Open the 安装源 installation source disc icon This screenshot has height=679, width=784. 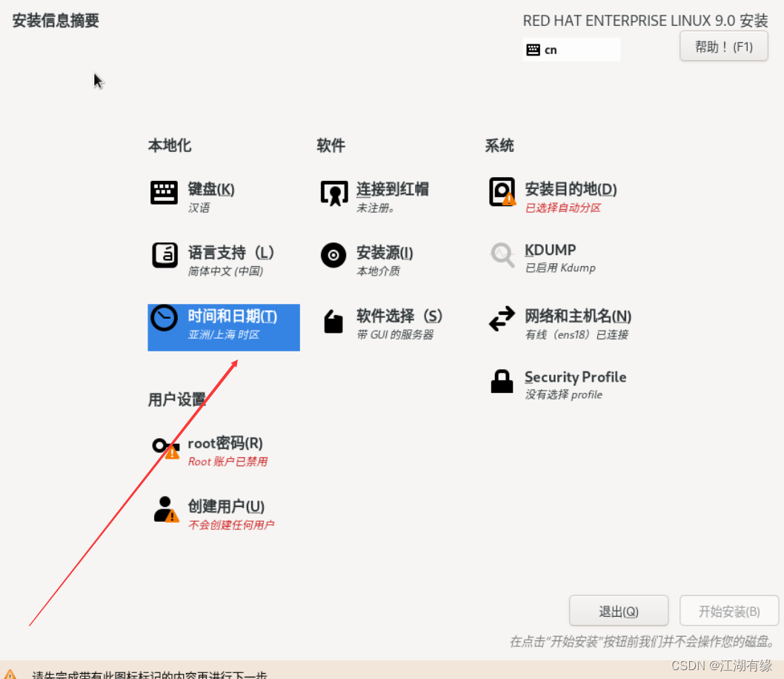(x=333, y=256)
